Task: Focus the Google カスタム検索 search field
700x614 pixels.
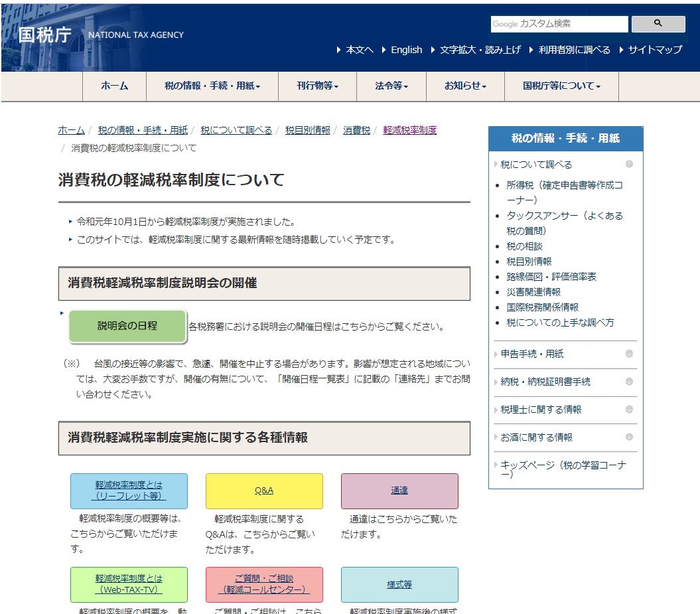Action: click(x=559, y=24)
